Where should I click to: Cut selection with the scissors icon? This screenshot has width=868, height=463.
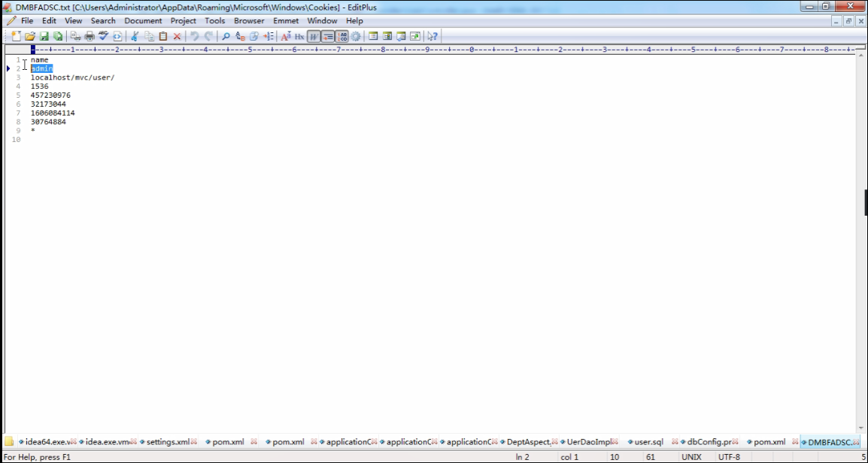click(x=135, y=37)
